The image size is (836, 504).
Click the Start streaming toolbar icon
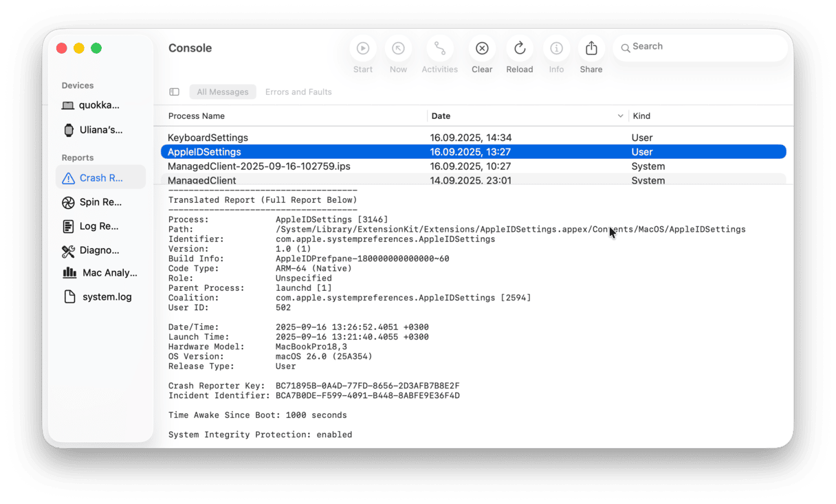tap(363, 48)
